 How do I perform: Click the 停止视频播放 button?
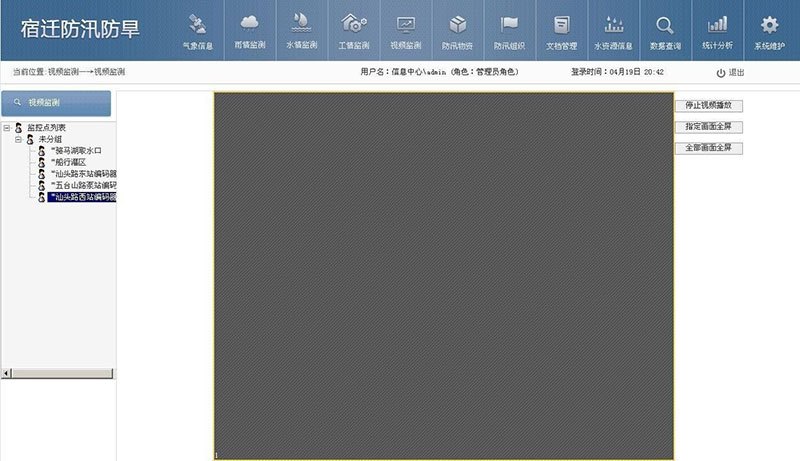click(x=708, y=106)
